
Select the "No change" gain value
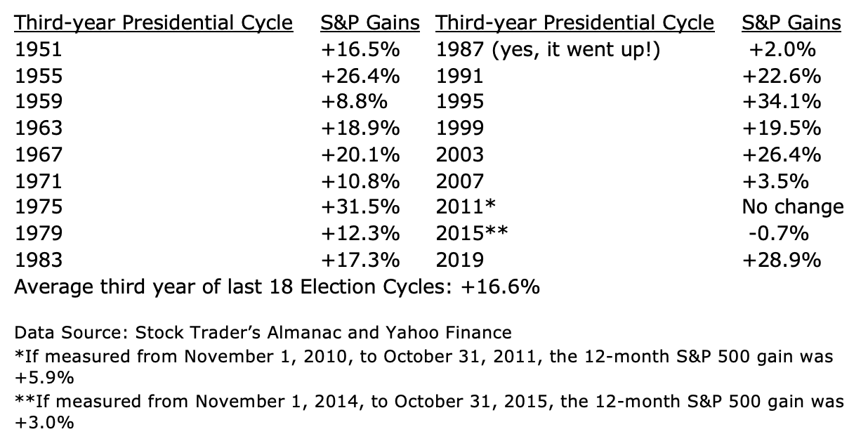coord(792,207)
